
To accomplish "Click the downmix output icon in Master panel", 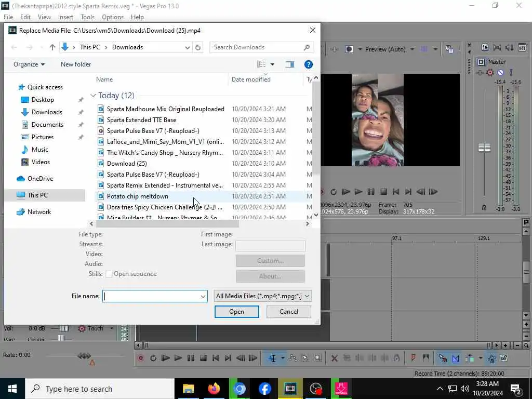I will [x=497, y=47].
